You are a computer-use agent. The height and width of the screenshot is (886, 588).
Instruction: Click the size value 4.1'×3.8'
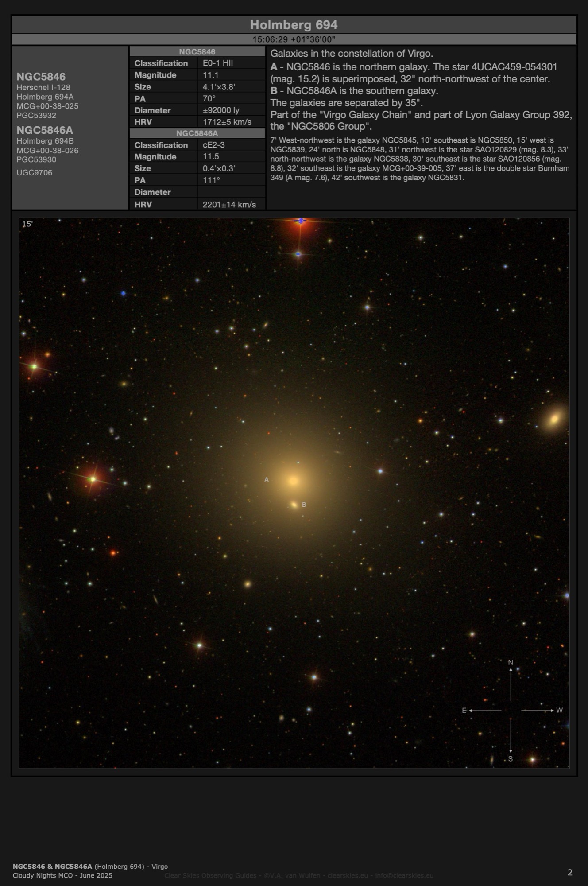(x=219, y=87)
